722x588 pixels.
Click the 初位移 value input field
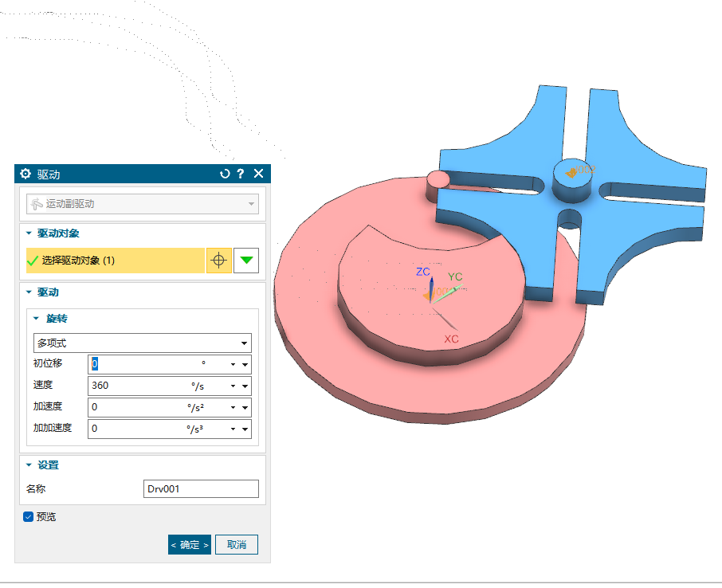coord(143,364)
